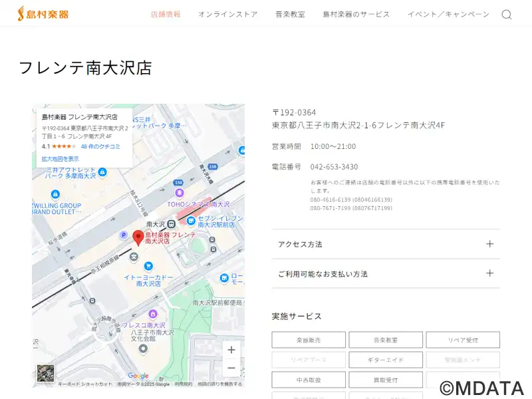Screen dimensions: 532x399
Task: Click the フレンテ南大沢店 page heading
Action: 85,68
